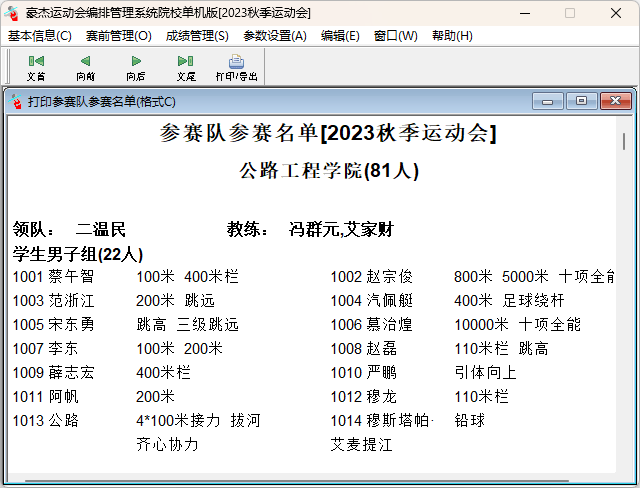
Task: Close the inner 打印参赛队参赛名单 window
Action: tap(616, 101)
